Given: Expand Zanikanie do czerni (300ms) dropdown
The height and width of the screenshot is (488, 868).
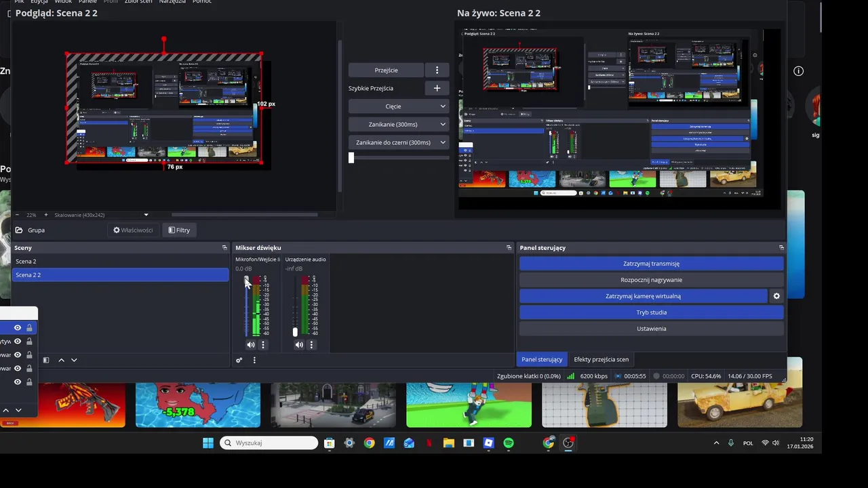Looking at the screenshot, I should (x=443, y=142).
